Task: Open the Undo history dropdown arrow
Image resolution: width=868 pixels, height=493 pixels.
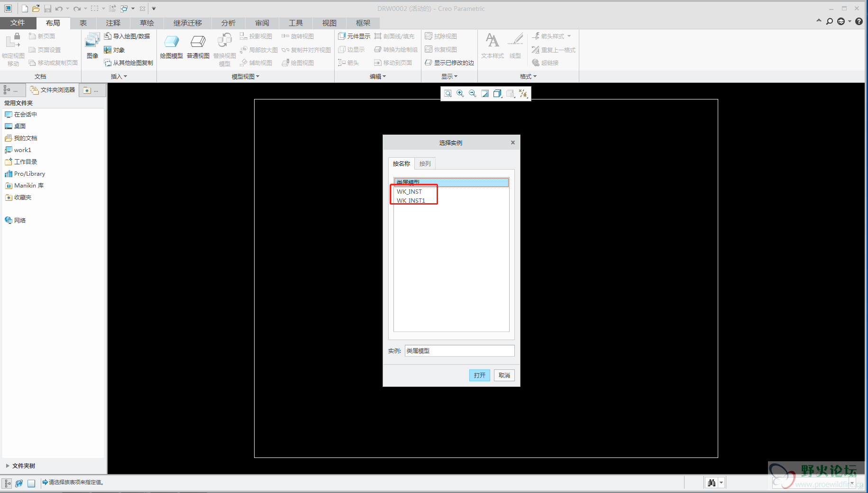Action: point(67,9)
